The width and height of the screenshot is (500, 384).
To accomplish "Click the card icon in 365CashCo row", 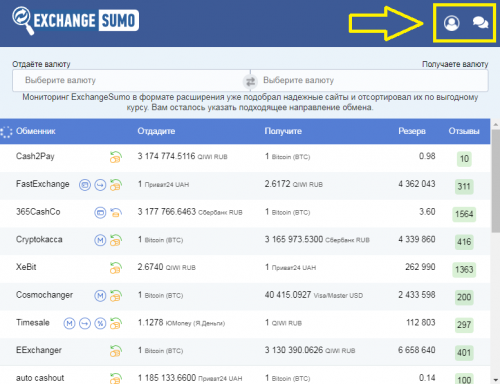I will pos(100,212).
